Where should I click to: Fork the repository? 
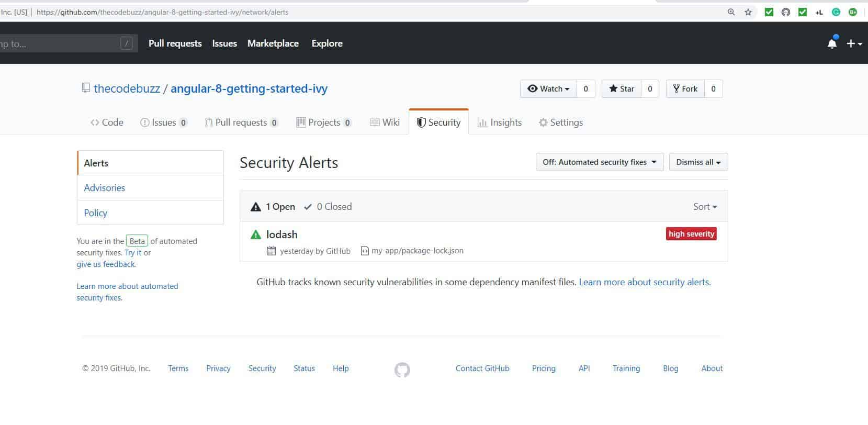point(685,89)
